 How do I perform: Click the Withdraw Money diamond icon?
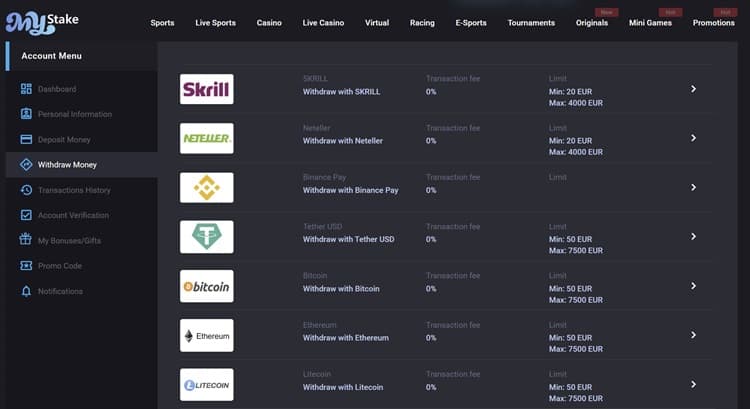tap(26, 165)
